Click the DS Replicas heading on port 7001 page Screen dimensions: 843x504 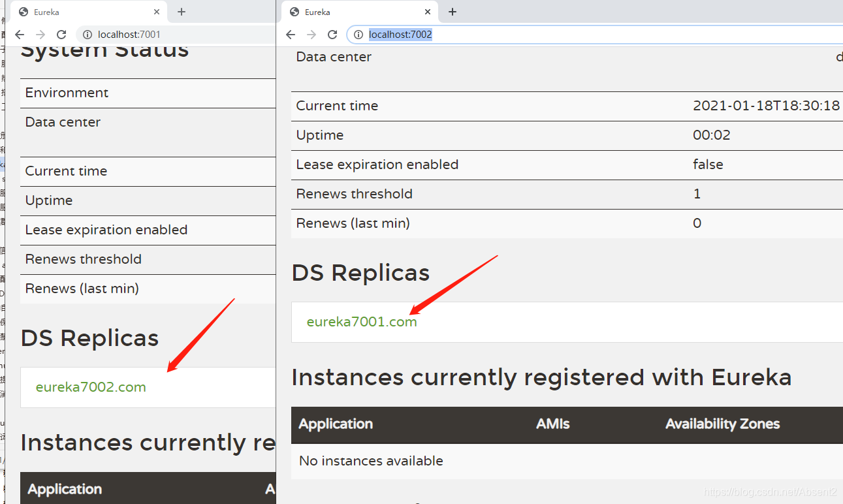click(90, 338)
